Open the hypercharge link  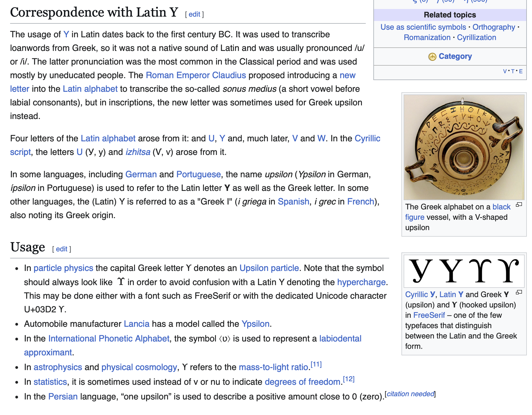point(361,282)
